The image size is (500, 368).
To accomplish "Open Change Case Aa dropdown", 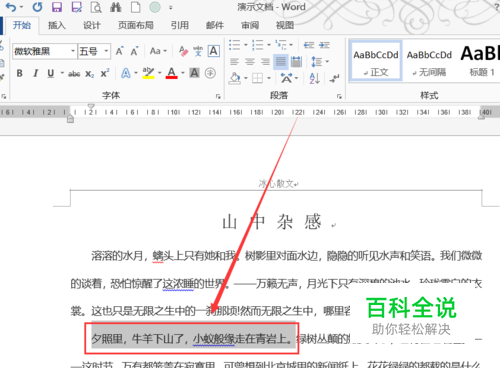I will click(x=158, y=51).
